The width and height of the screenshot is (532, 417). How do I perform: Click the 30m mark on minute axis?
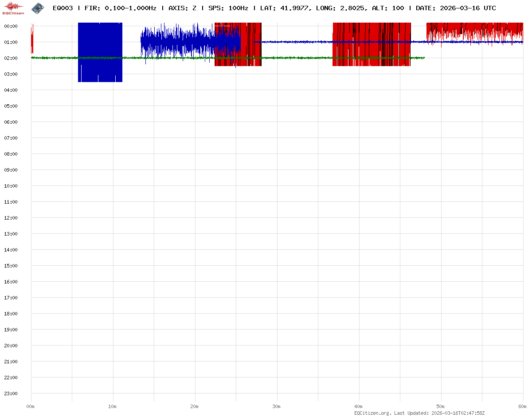tap(277, 406)
